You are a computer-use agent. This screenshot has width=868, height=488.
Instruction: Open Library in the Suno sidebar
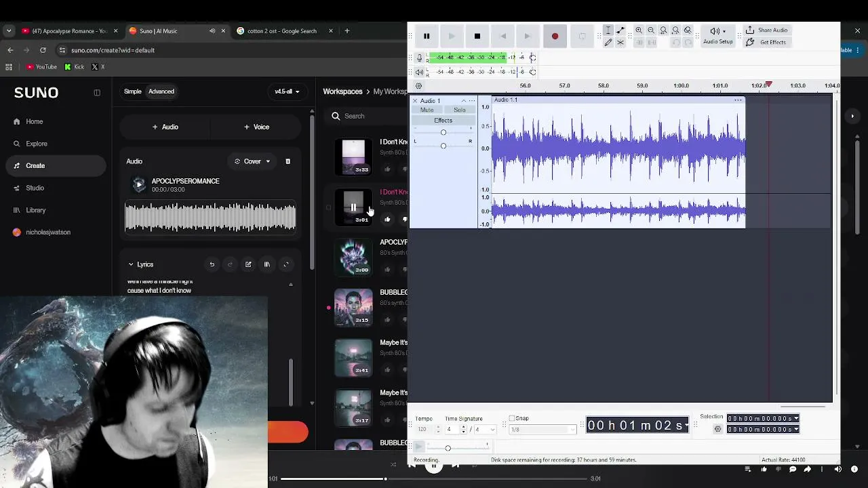click(x=35, y=210)
